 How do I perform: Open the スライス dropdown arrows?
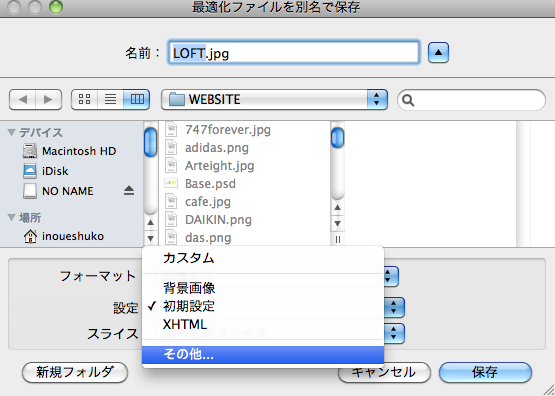point(394,333)
